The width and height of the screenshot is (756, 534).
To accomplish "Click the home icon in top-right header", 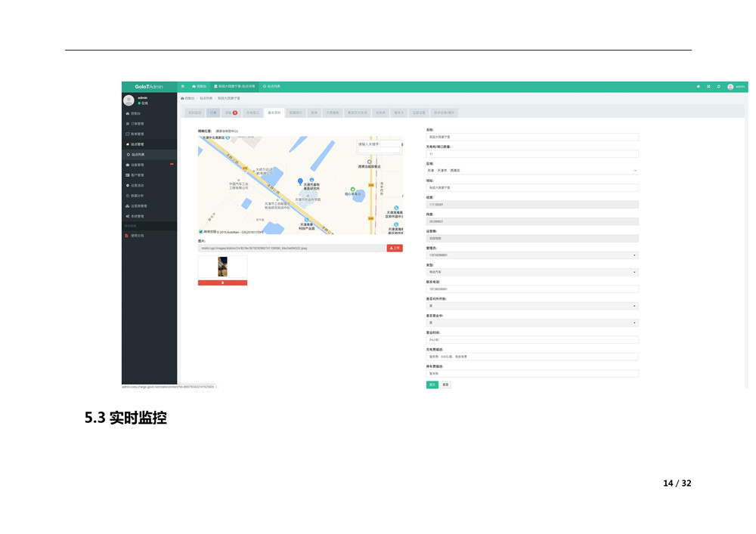I will pos(699,86).
